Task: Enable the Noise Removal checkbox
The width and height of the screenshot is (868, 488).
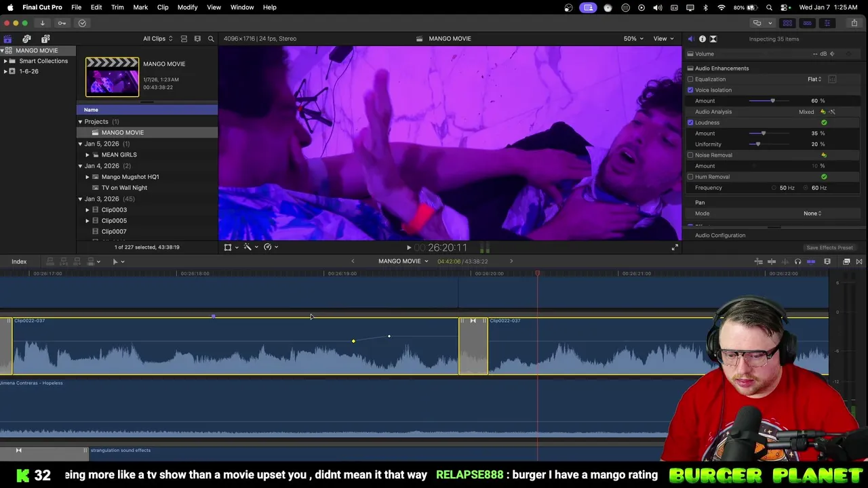Action: click(690, 155)
